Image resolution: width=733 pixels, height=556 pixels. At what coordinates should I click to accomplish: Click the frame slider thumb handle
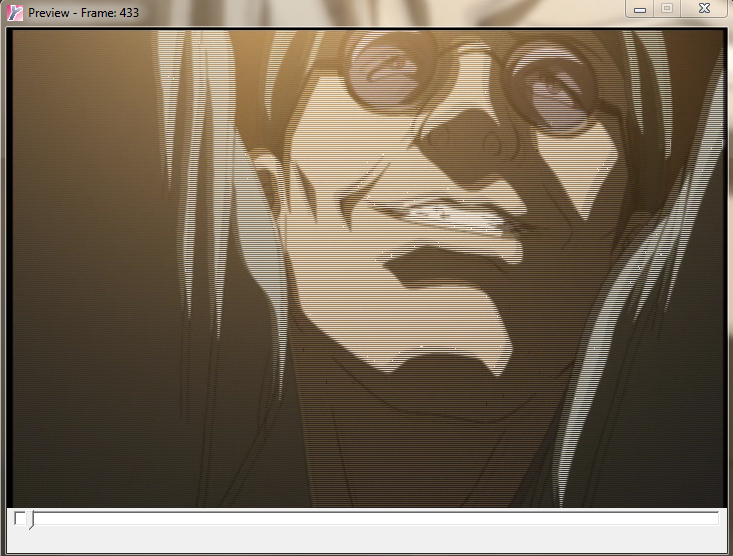30,520
